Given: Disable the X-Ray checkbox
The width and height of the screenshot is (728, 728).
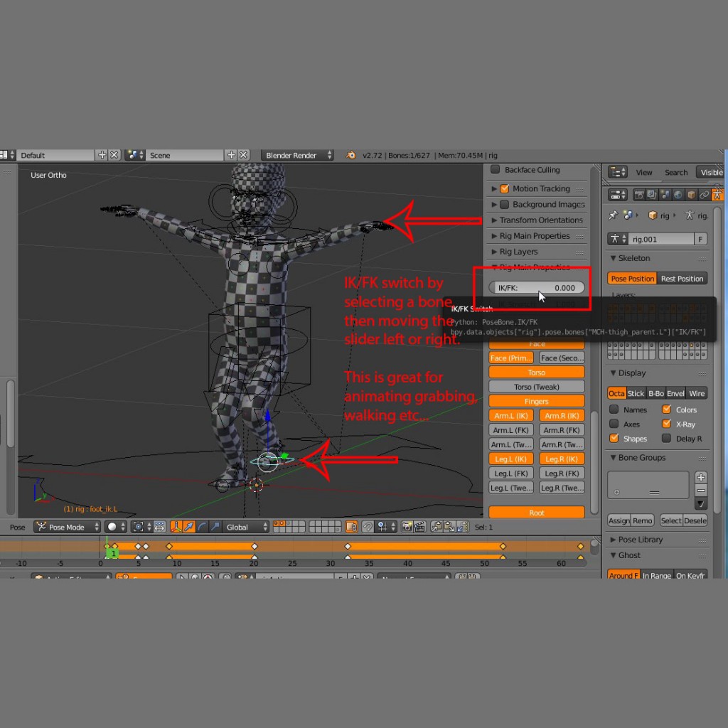Looking at the screenshot, I should point(666,424).
